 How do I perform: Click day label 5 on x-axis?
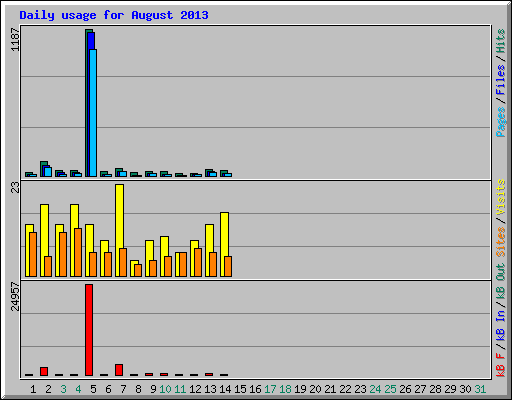[93, 389]
